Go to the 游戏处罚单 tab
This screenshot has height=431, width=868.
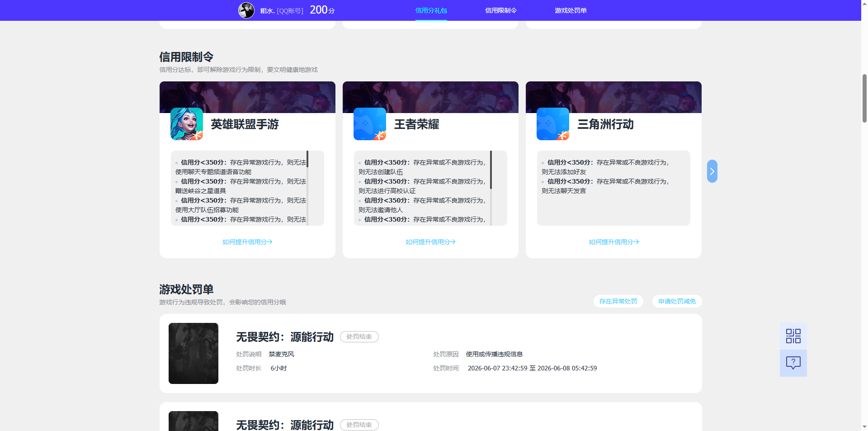(x=571, y=10)
